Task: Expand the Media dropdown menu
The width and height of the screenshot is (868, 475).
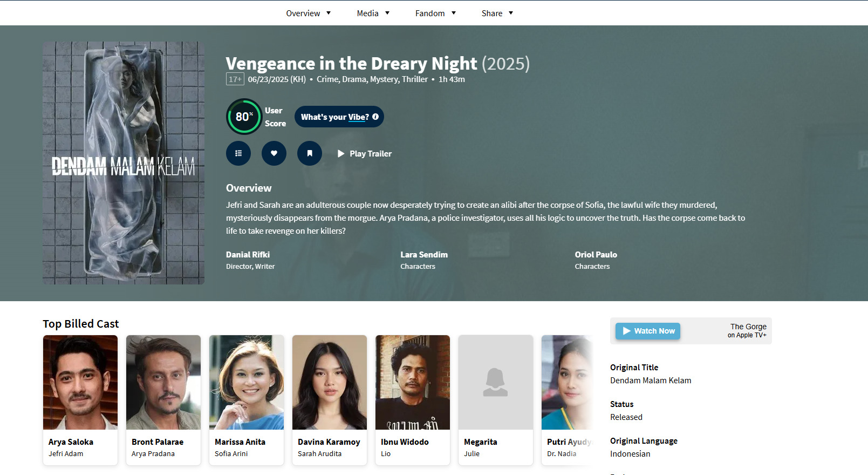Action: click(373, 13)
